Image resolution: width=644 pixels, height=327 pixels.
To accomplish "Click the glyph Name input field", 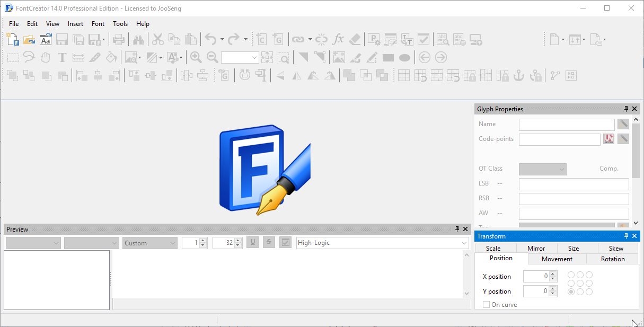I will 567,125.
